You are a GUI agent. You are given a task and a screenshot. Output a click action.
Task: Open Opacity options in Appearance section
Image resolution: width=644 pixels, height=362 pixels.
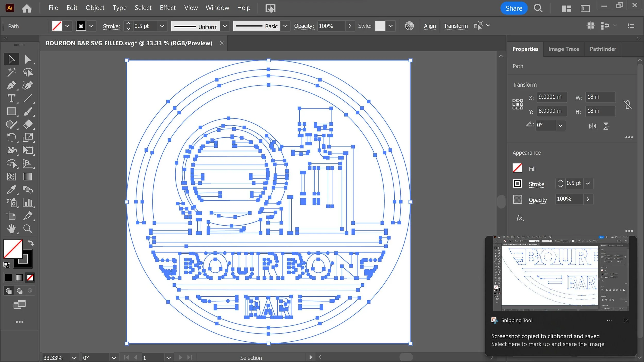tap(538, 200)
